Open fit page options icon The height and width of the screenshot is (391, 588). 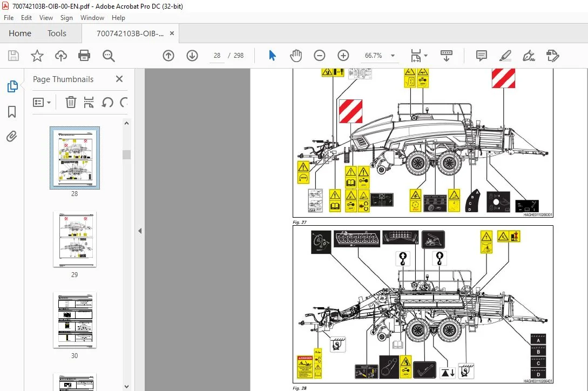(x=416, y=56)
